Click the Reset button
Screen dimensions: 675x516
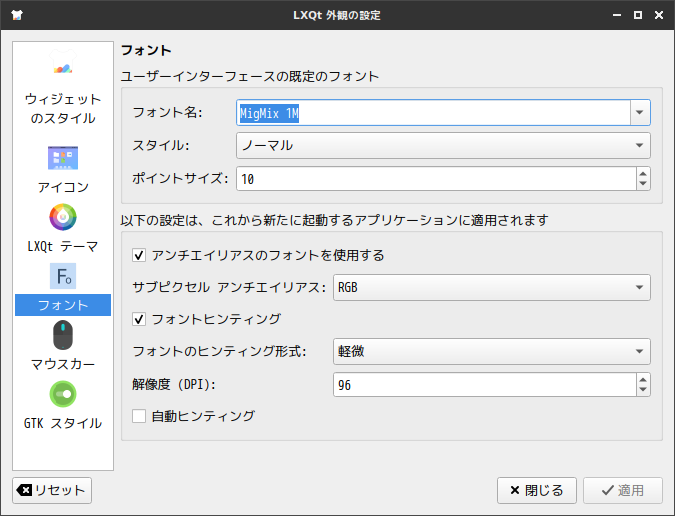(52, 490)
